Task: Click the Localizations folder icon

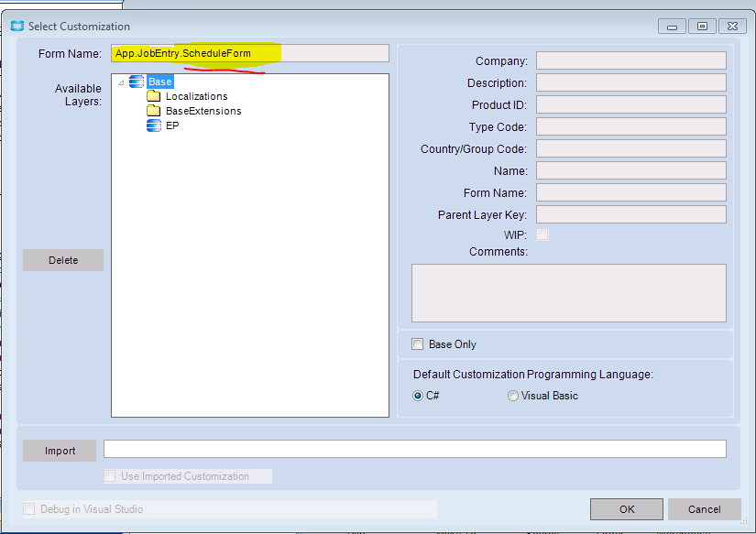Action: click(153, 96)
